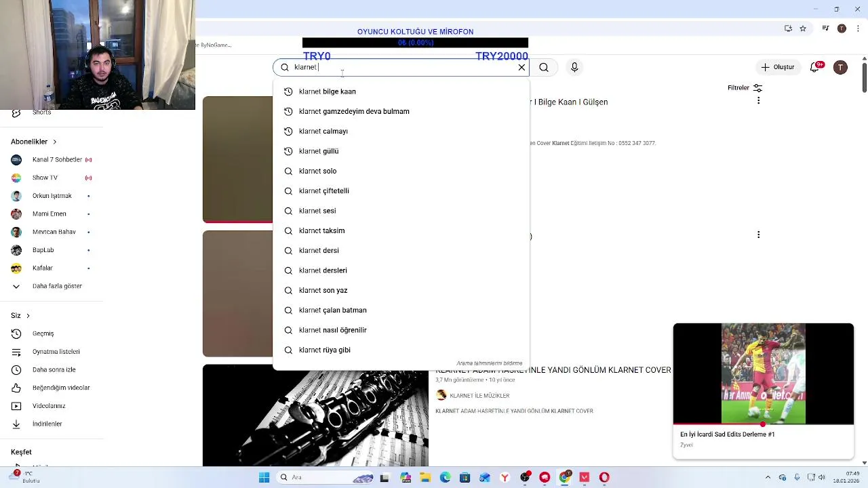868x488 pixels.
Task: Open the notifications bell
Action: 815,67
